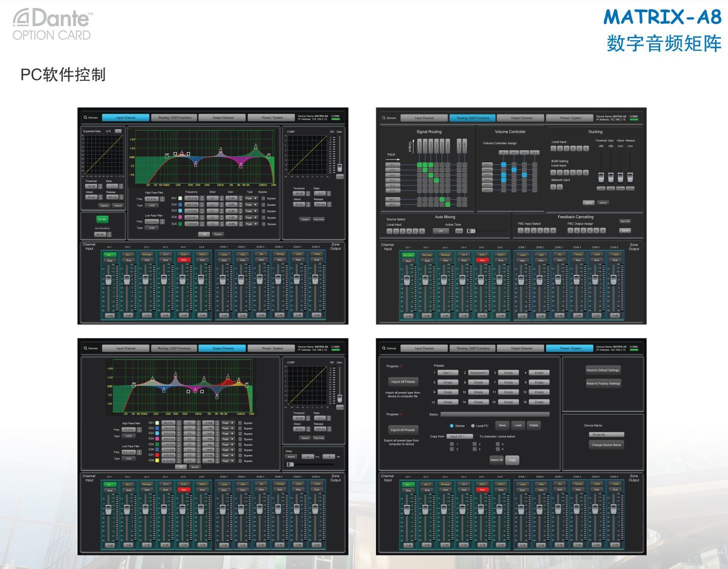Open EQ2 Type Peak dropdown in Input Channel window
The height and width of the screenshot is (569, 728).
pos(251,205)
